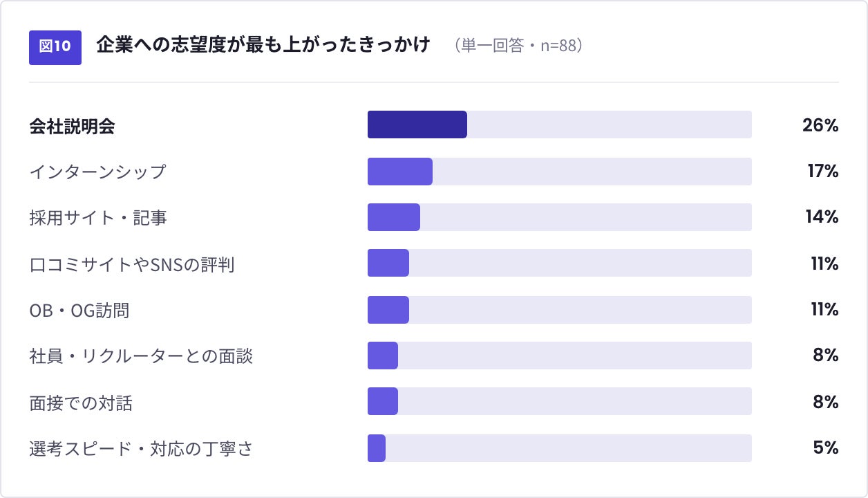Click the 単一回答・n=88 note
This screenshot has height=498, width=868.
(519, 46)
